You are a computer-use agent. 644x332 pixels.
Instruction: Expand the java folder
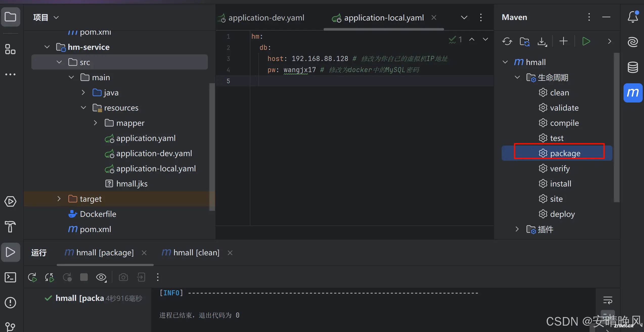[x=83, y=93]
